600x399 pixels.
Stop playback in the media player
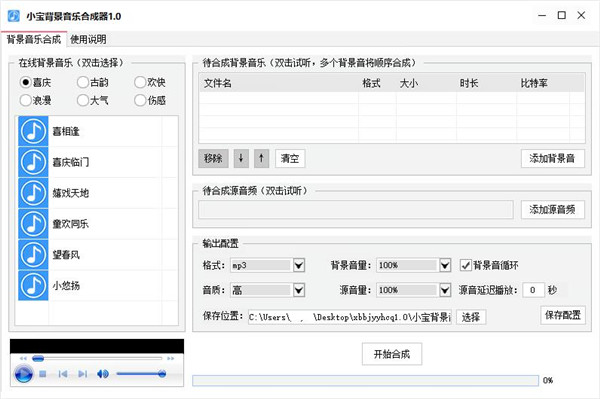click(x=43, y=374)
